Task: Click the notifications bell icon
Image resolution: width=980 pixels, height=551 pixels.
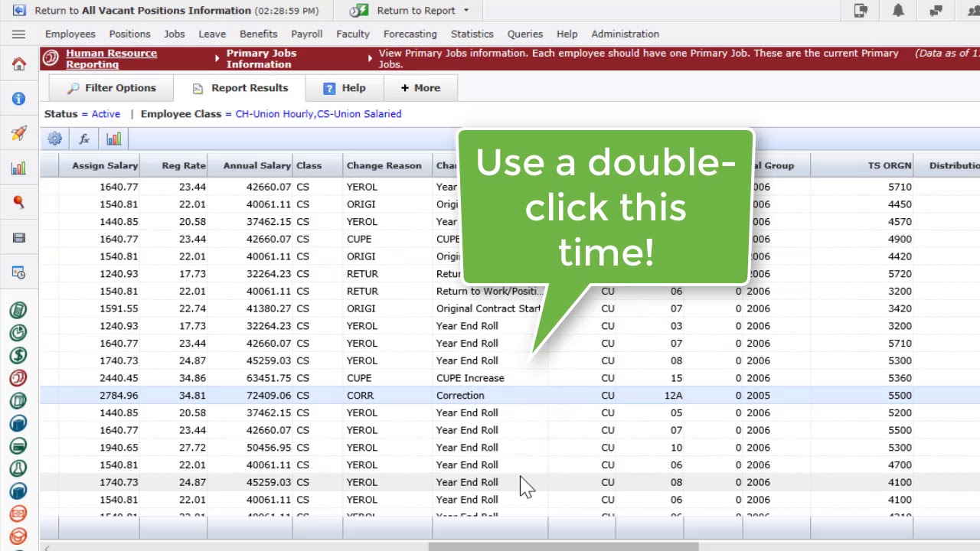Action: click(x=898, y=11)
